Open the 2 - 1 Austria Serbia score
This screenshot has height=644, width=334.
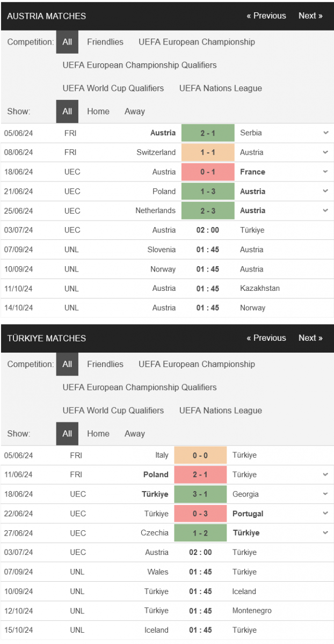click(208, 133)
